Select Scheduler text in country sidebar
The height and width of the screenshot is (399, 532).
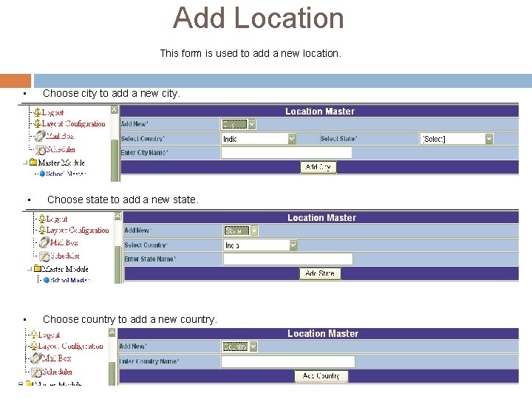pos(57,372)
